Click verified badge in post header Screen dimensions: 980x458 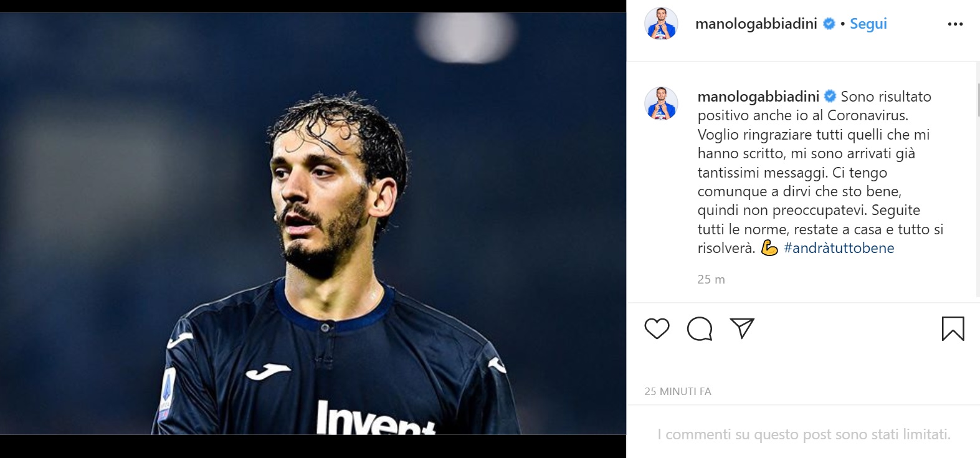click(x=829, y=24)
